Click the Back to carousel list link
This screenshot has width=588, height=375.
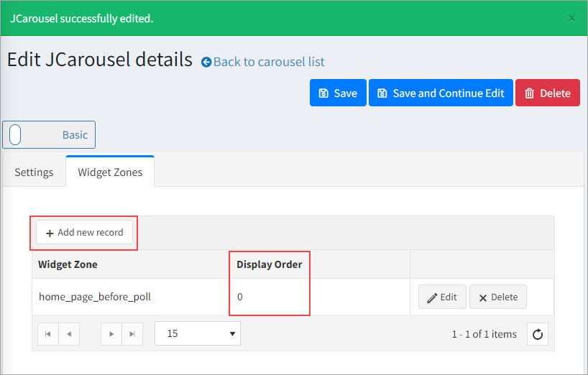click(x=269, y=62)
